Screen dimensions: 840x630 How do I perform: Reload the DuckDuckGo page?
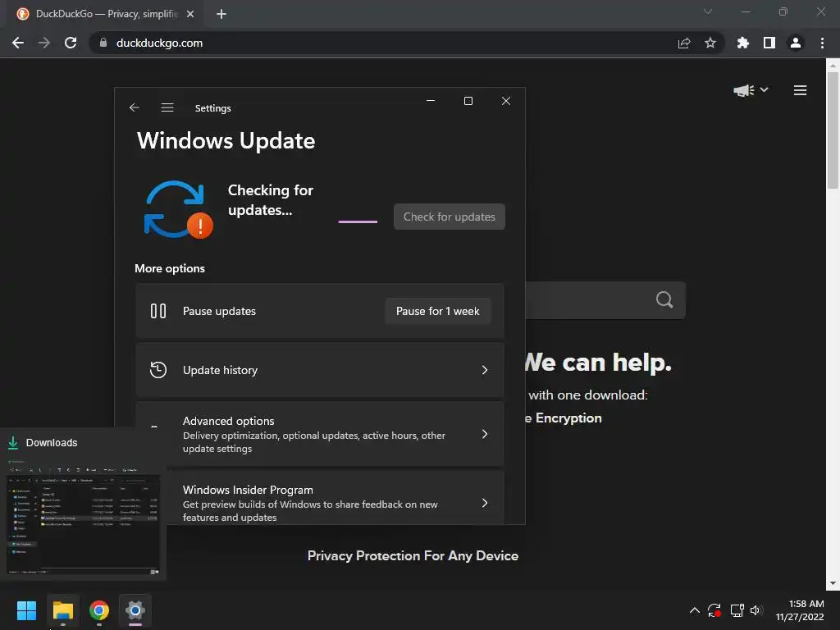point(71,43)
